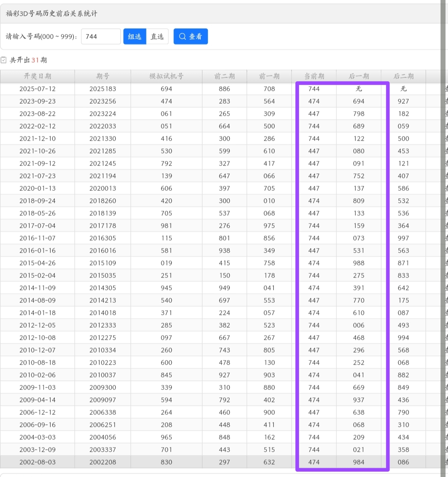Click the 期号 column header

click(102, 76)
